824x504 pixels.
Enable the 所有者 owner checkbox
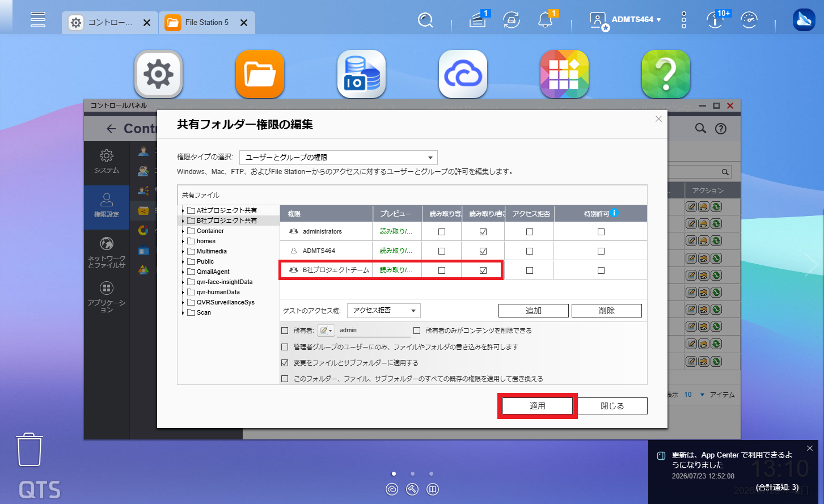click(285, 331)
